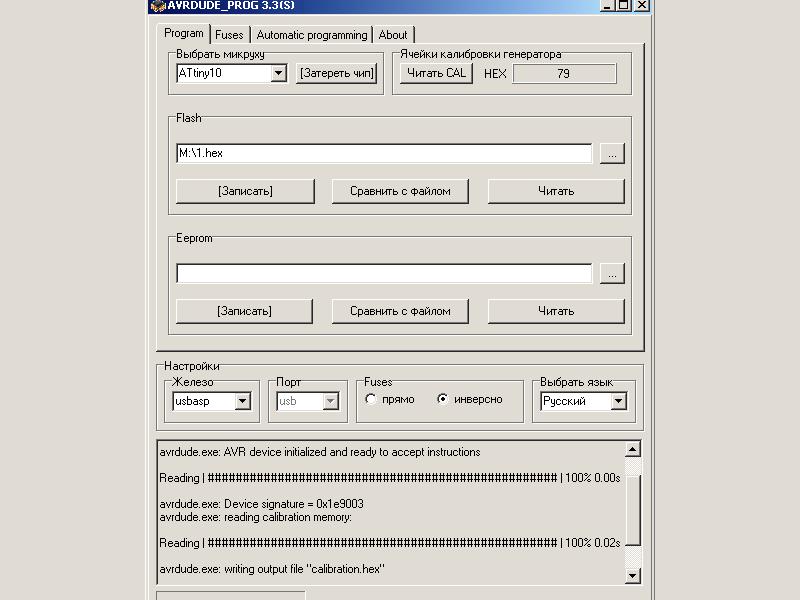The height and width of the screenshot is (600, 800).
Task: Expand the ATtiny10 chip selection dropdown
Action: click(x=278, y=73)
